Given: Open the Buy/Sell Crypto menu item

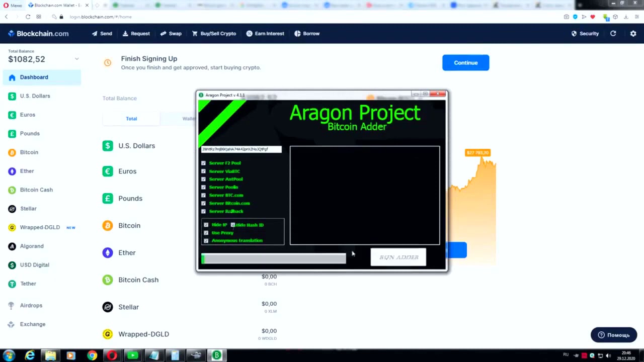Looking at the screenshot, I should click(214, 34).
